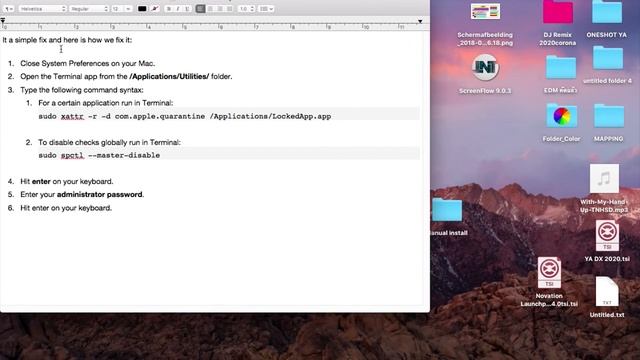Click the text 'It a simple fix'

tap(24, 40)
